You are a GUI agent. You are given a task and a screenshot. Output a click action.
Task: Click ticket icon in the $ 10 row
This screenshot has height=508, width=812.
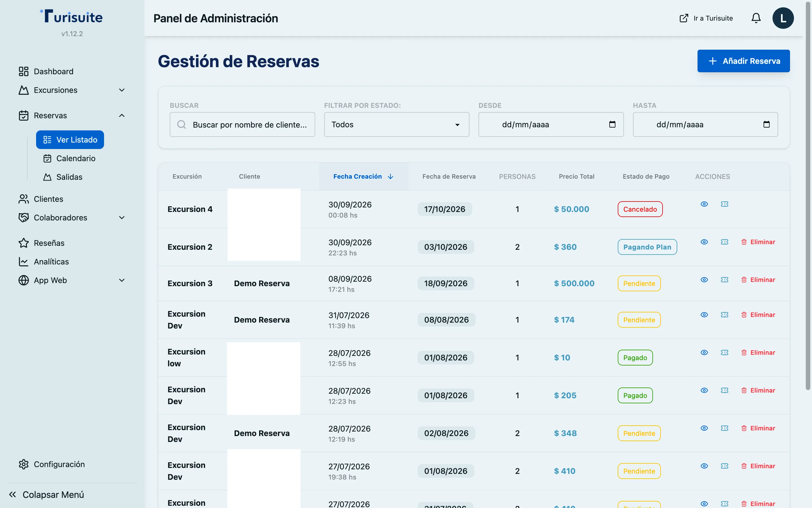(724, 352)
